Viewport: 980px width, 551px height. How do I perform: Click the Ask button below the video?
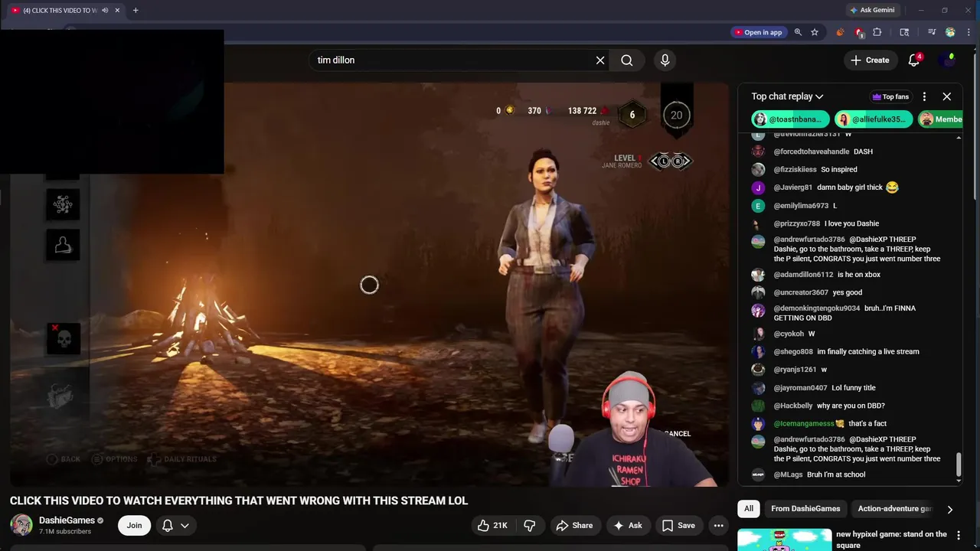coord(628,525)
